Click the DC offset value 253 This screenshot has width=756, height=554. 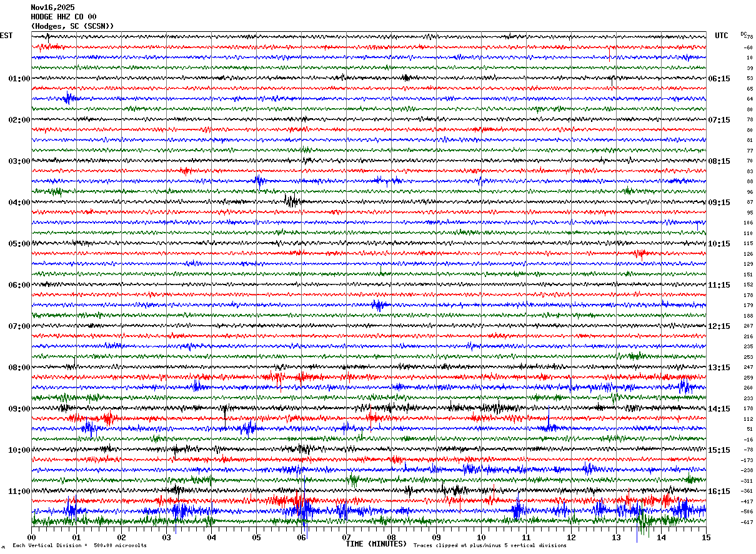(x=749, y=357)
